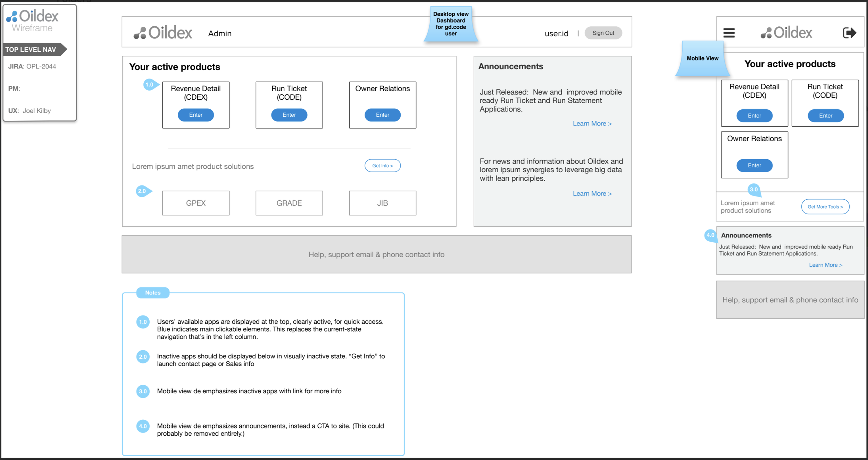
Task: Click the mobile header Oildex logo
Action: click(x=786, y=33)
